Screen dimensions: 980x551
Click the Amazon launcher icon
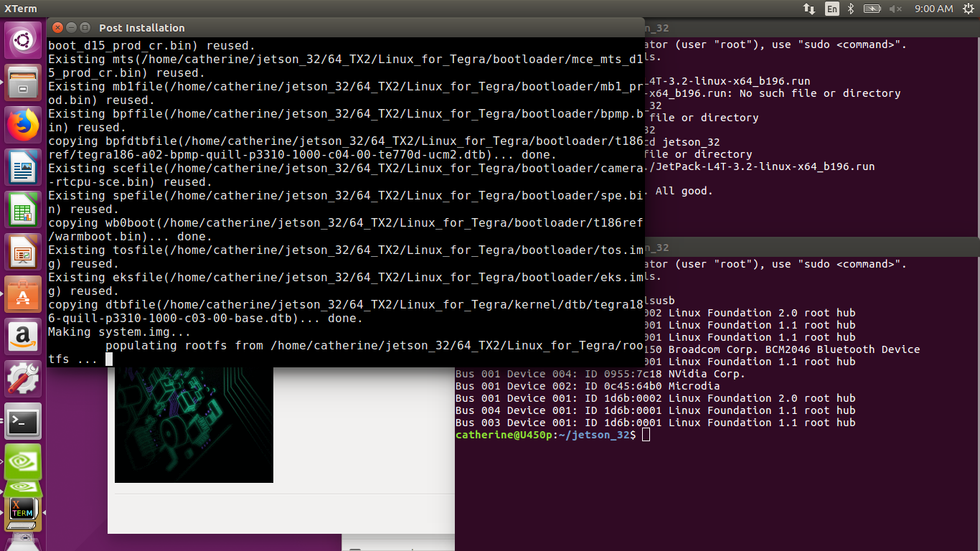24,336
